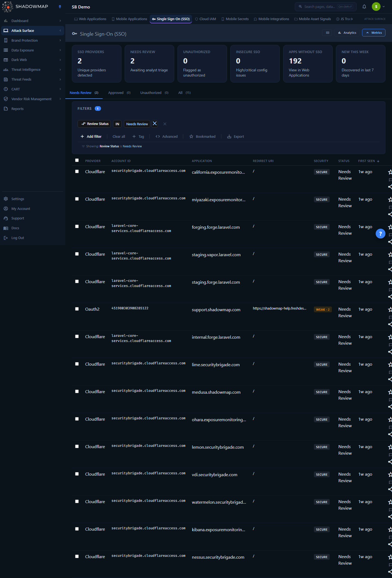Open the Apps Without SSO metric card
Image resolution: width=392 pixels, height=578 pixels.
pos(308,64)
